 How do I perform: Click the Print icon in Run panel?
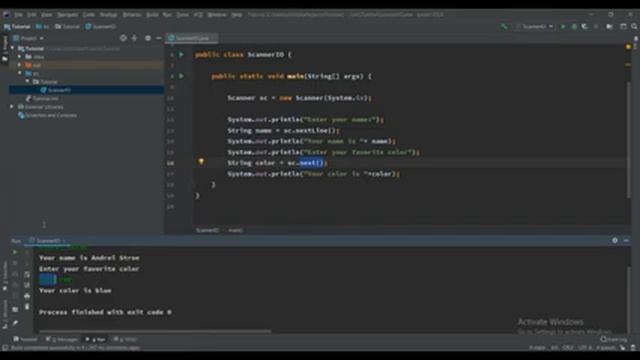tap(27, 296)
